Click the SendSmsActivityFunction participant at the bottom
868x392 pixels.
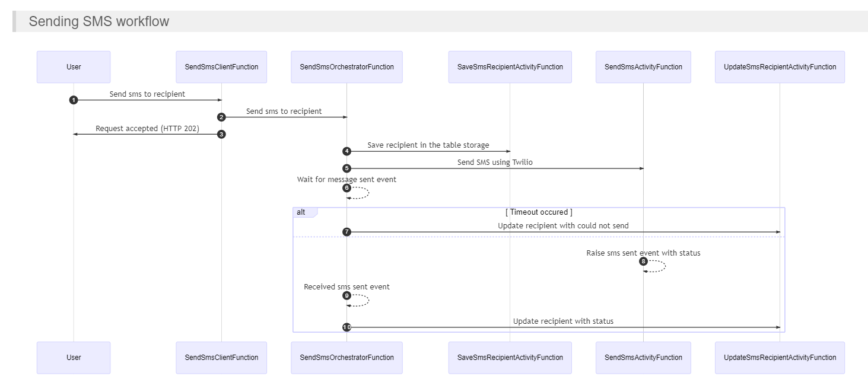point(643,358)
